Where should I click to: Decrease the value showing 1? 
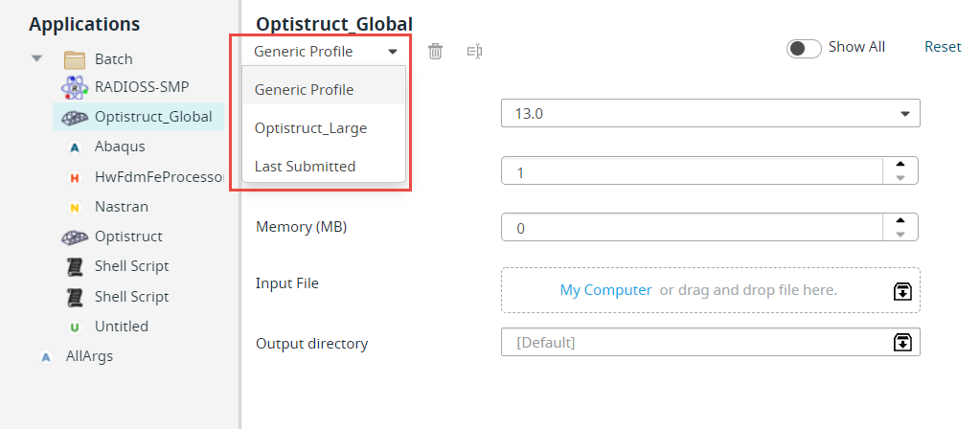click(x=900, y=177)
